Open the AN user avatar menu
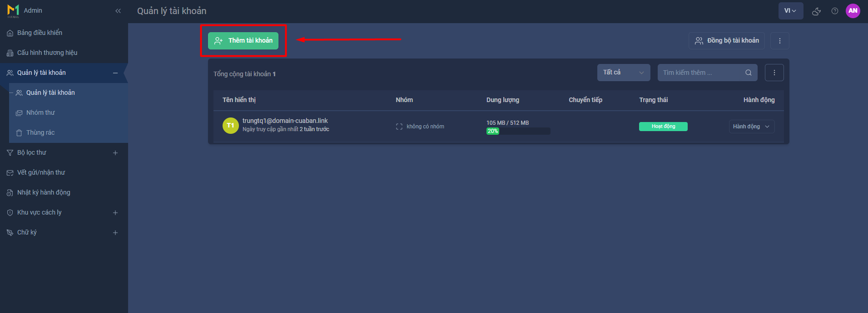The image size is (868, 313). pyautogui.click(x=853, y=10)
